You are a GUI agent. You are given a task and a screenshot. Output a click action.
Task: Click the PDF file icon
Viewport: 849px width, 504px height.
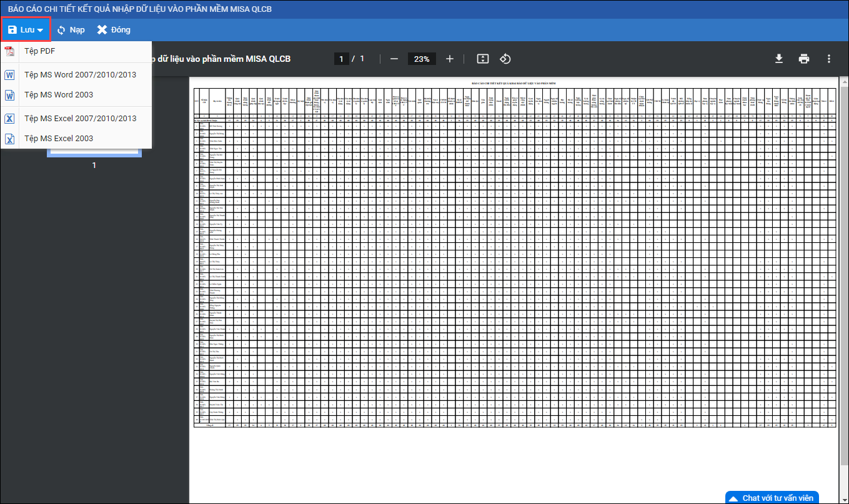tap(10, 51)
